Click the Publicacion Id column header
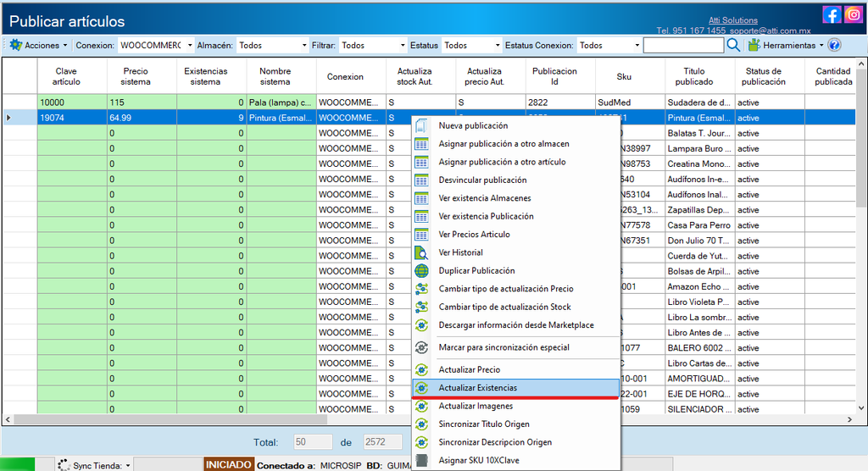Screen dimensions: 868x471 (x=560, y=76)
